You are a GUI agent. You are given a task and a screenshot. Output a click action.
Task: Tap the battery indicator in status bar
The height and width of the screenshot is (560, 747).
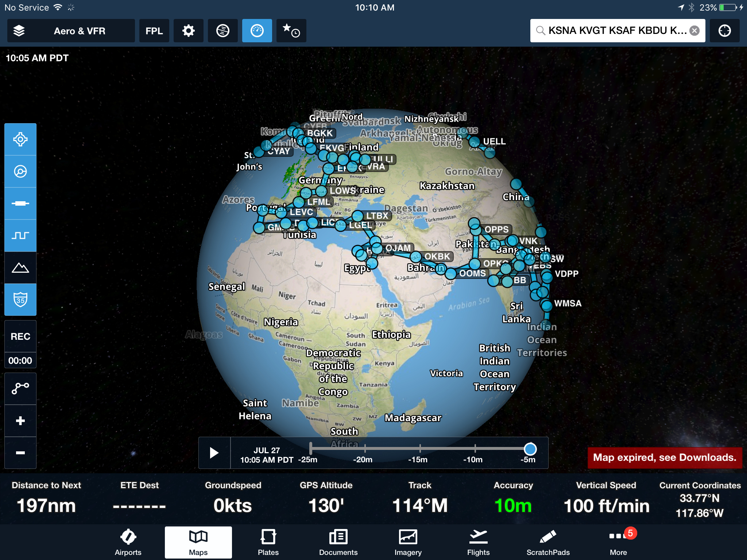(728, 8)
